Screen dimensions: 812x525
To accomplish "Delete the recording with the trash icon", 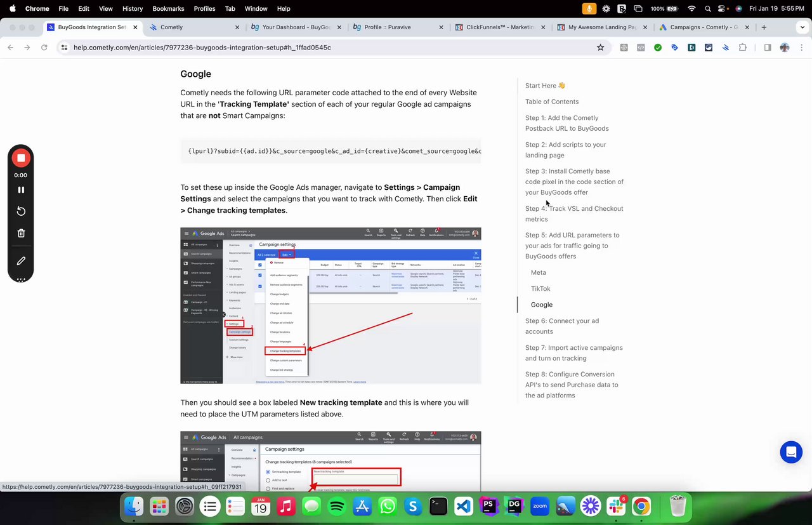I will [x=21, y=233].
